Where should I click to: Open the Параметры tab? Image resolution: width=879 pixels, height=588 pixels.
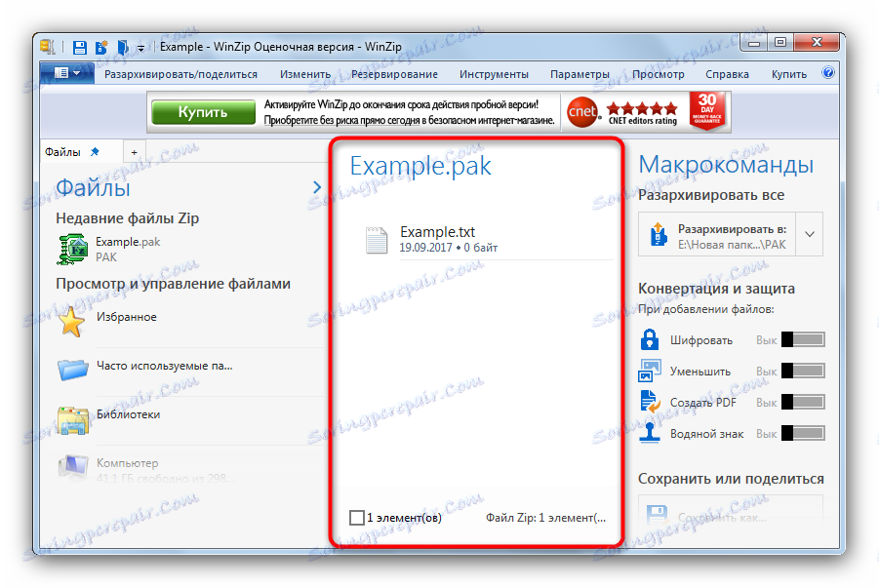579,74
